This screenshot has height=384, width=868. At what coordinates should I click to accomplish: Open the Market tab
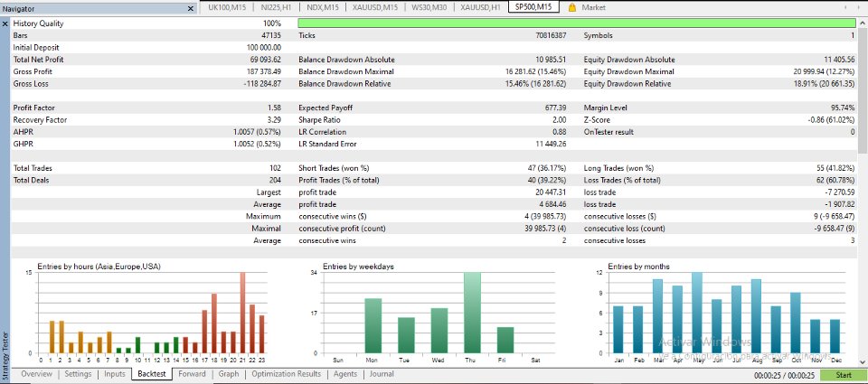pyautogui.click(x=593, y=8)
